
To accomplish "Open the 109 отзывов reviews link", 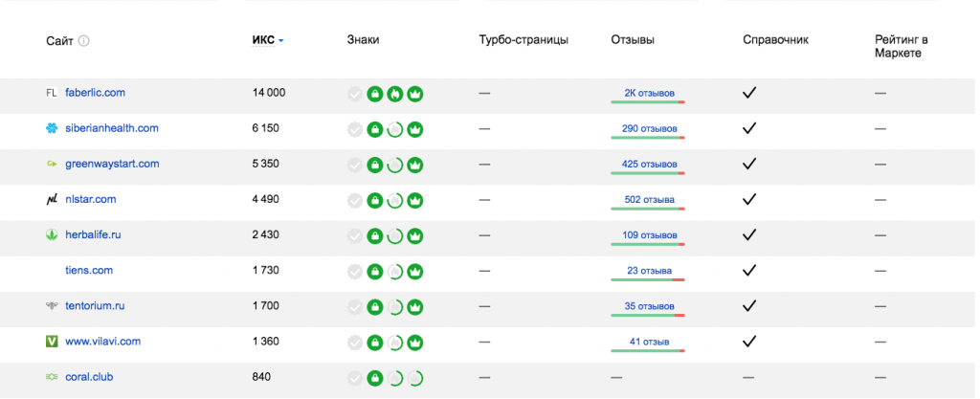I will pos(650,235).
